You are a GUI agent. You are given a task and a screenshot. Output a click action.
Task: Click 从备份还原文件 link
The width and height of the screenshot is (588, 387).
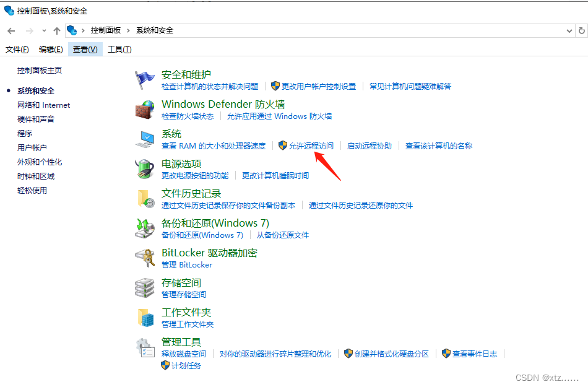coord(283,235)
